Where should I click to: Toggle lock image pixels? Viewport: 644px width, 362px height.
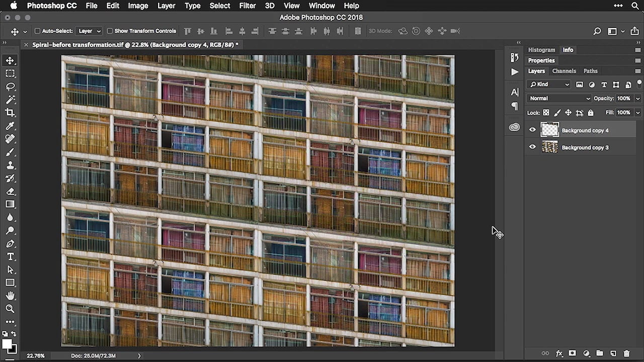click(x=557, y=113)
